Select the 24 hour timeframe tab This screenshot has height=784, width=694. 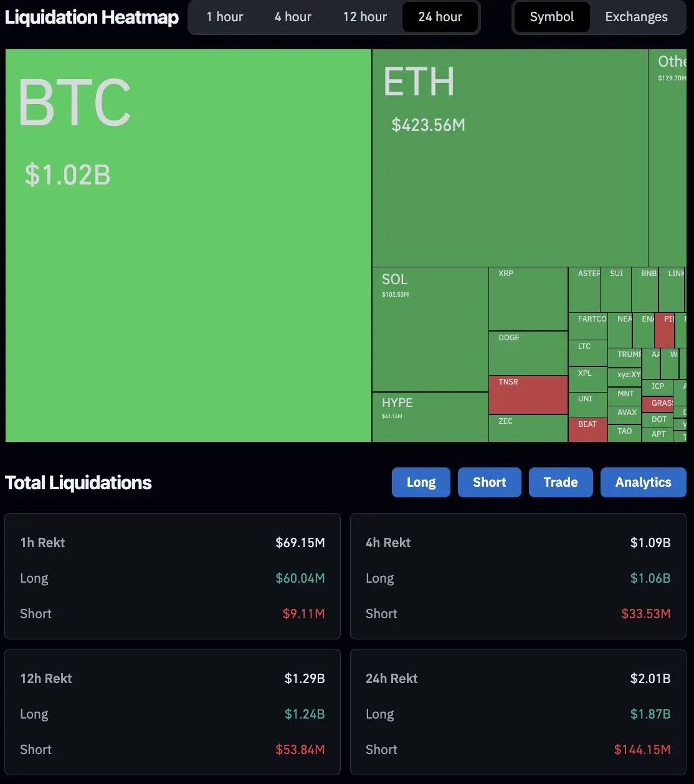click(x=440, y=17)
